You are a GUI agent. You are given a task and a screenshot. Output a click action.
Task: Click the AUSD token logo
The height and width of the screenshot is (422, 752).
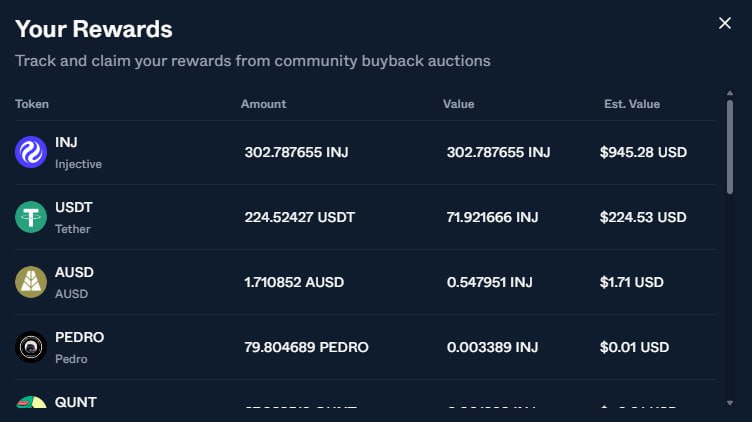coord(31,282)
